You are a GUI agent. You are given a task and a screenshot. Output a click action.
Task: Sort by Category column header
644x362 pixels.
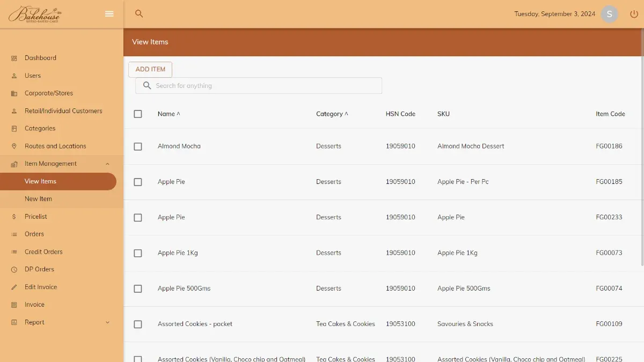[x=332, y=114]
